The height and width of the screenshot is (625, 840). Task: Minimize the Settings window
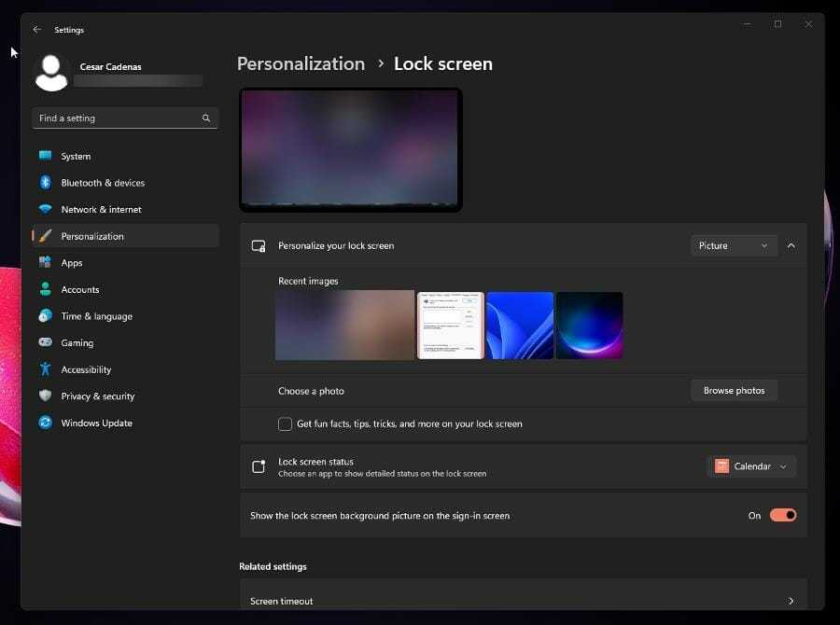coord(747,24)
